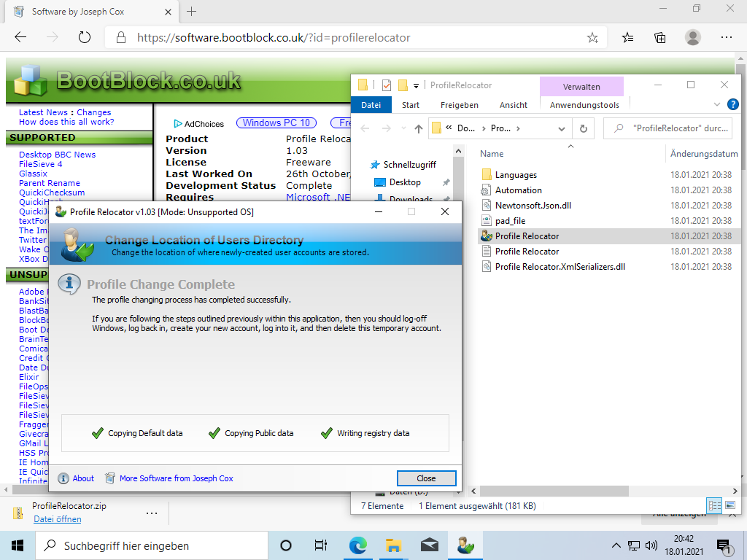The width and height of the screenshot is (747, 560).
Task: Open the Datei tab in Explorer
Action: coord(371,105)
